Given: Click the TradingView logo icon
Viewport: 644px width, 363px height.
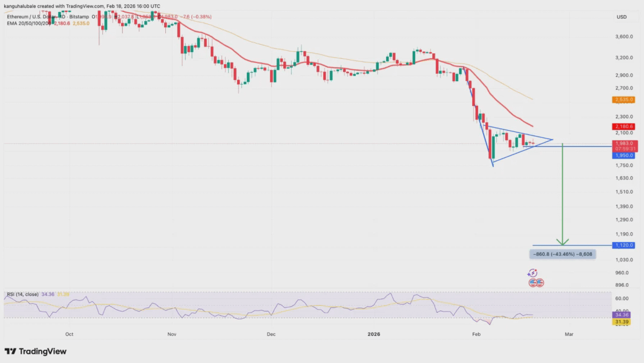Looking at the screenshot, I should pyautogui.click(x=10, y=352).
